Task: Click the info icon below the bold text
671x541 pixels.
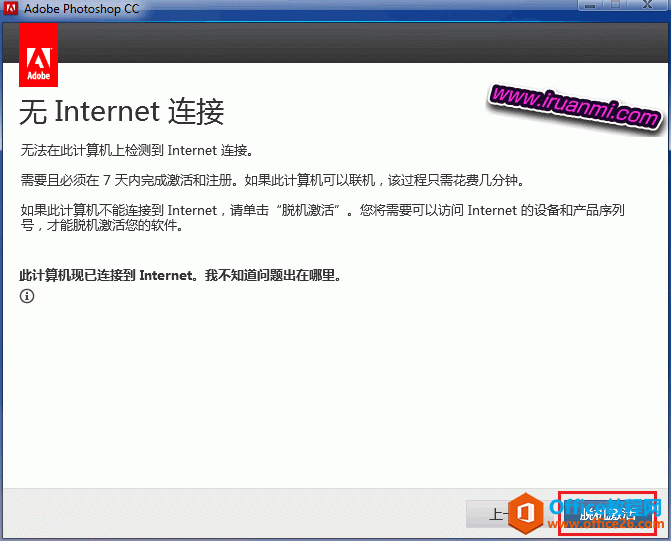Action: [x=27, y=296]
